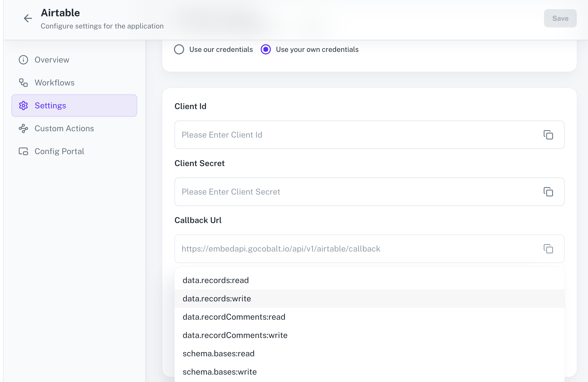Image resolution: width=588 pixels, height=382 pixels.
Task: Select the Use our credentials option
Action: point(179,49)
